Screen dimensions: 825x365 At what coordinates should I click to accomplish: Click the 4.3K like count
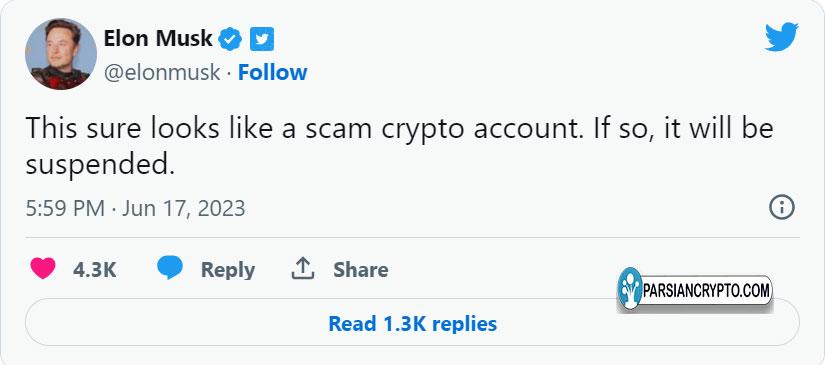95,270
